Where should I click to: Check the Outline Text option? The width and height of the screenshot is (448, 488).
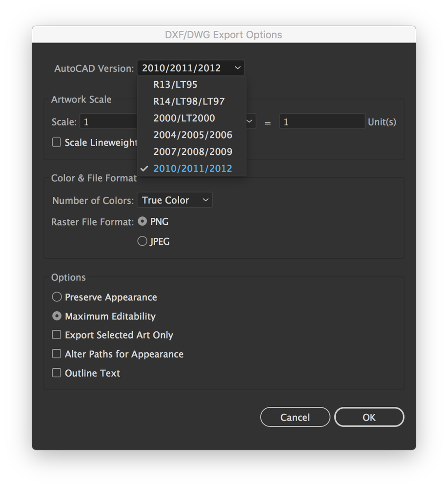click(x=56, y=373)
